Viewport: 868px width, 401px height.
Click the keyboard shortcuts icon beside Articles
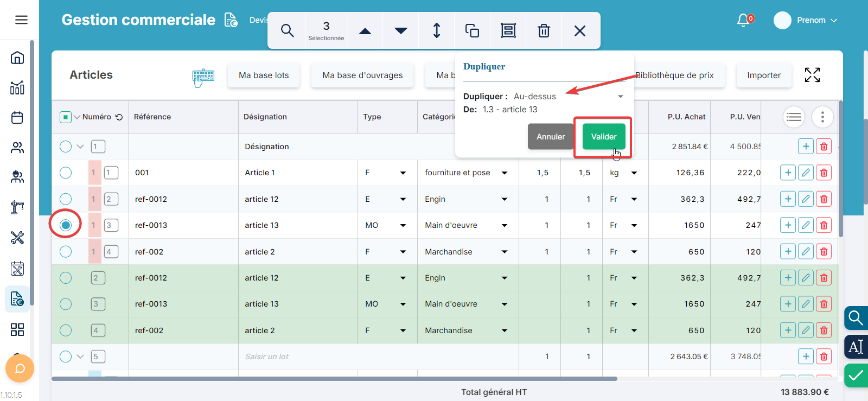point(203,77)
